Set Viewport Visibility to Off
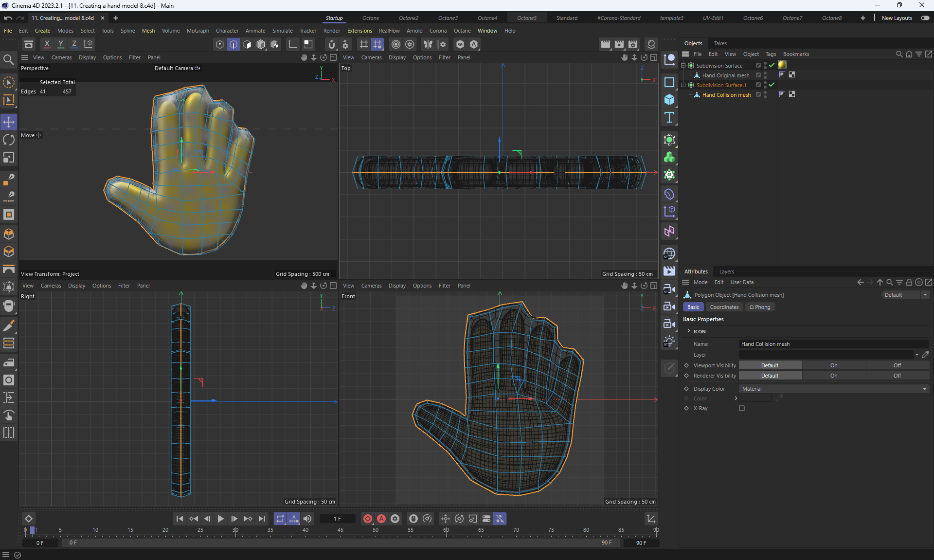Viewport: 934px width, 560px height. pos(897,365)
